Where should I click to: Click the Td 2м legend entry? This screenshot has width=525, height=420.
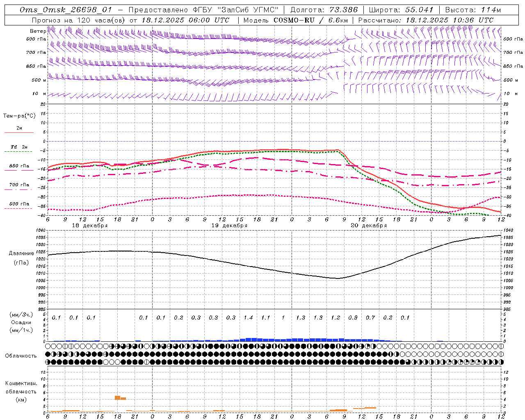point(19,147)
